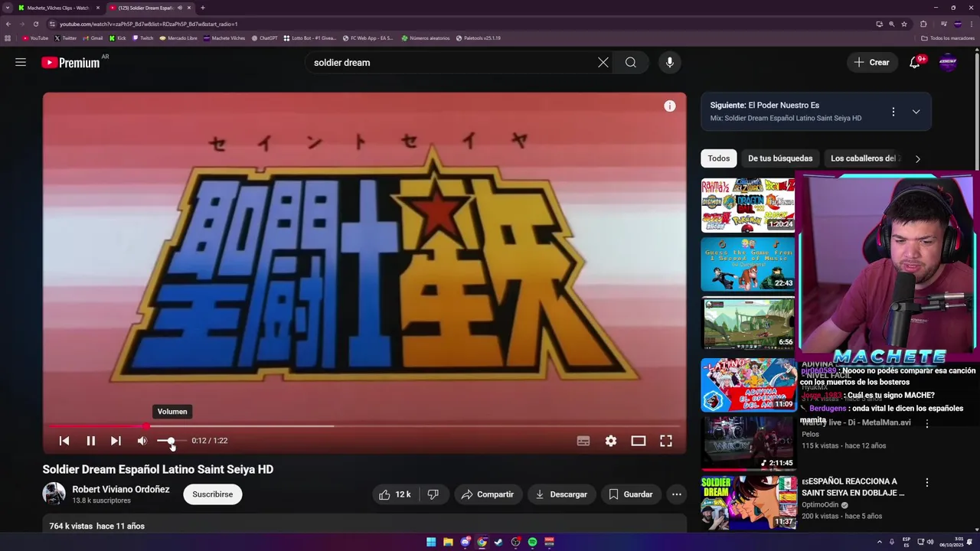Viewport: 980px width, 551px height.
Task: Show more filter chips arrow
Action: 917,159
